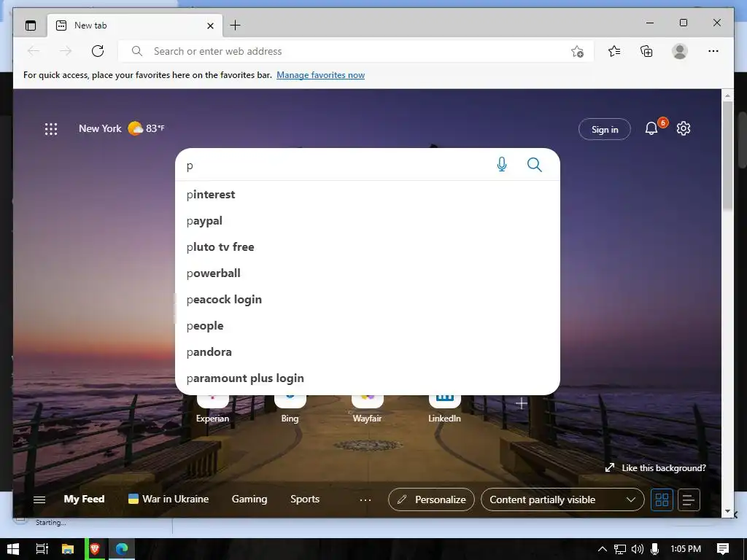Open the Settings and more ellipsis menu
The width and height of the screenshot is (747, 560).
[713, 51]
